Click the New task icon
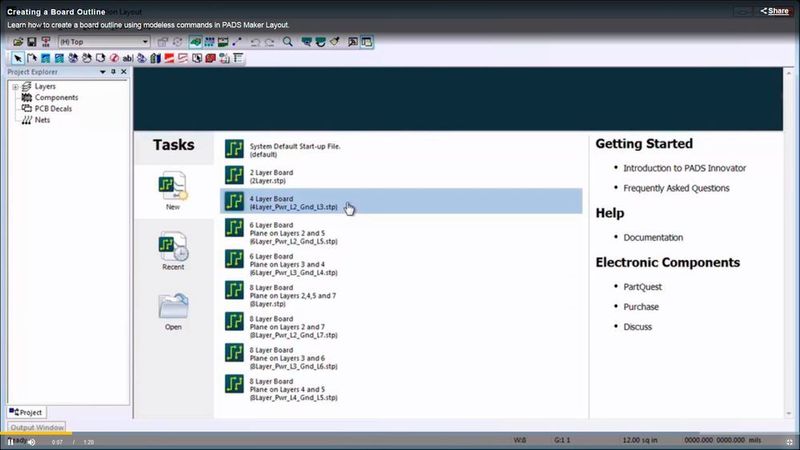This screenshot has width=800, height=450. 173,191
